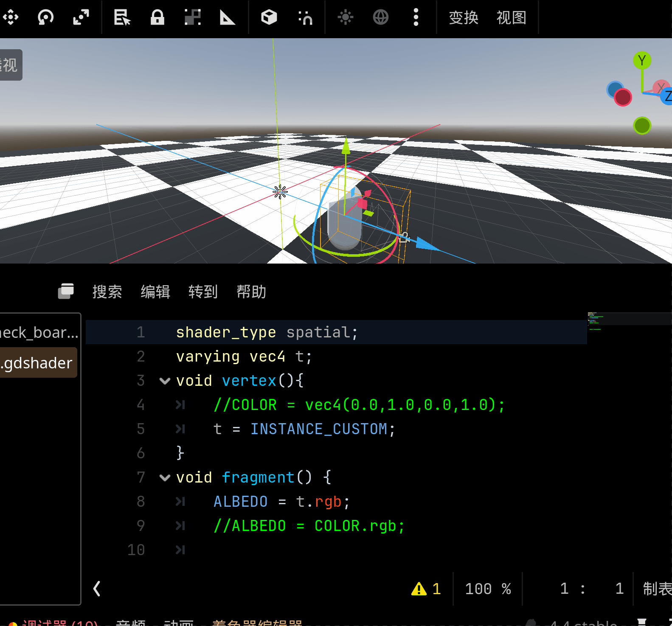Select the .gdshader file entry
The height and width of the screenshot is (626, 672).
(x=38, y=363)
